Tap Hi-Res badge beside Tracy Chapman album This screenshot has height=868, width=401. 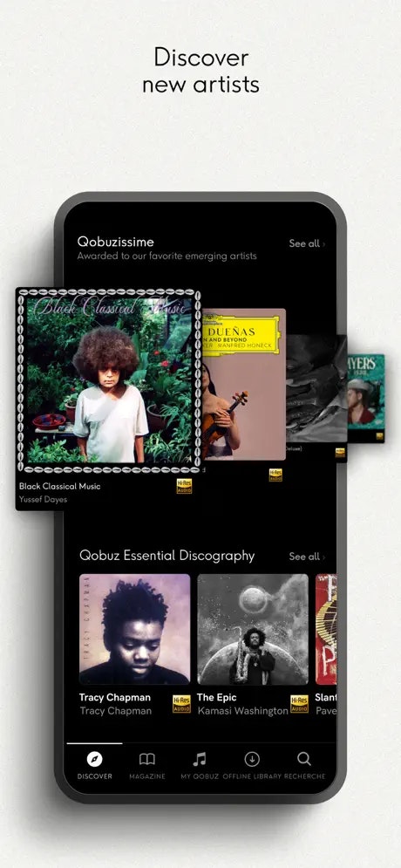click(x=181, y=704)
